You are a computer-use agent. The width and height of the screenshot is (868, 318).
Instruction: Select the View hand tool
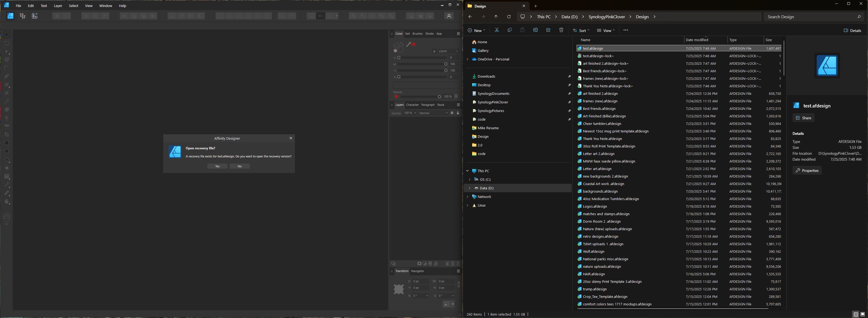tap(7, 202)
